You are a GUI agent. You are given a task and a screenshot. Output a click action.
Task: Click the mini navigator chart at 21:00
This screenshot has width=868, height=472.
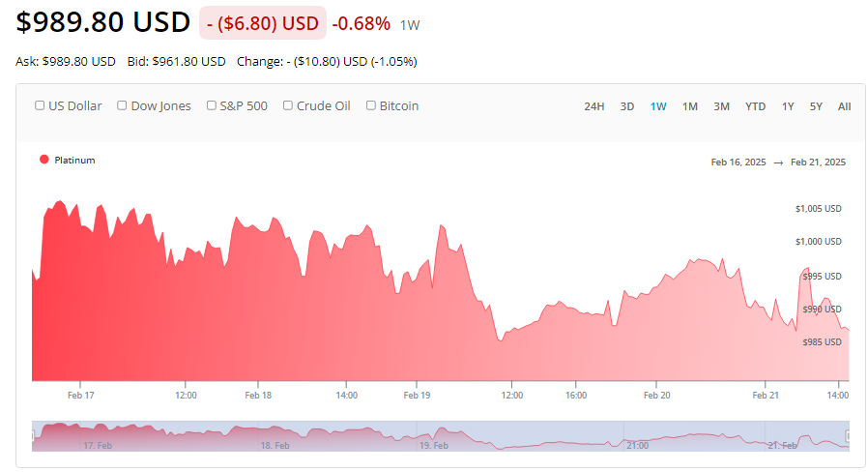pyautogui.click(x=637, y=437)
